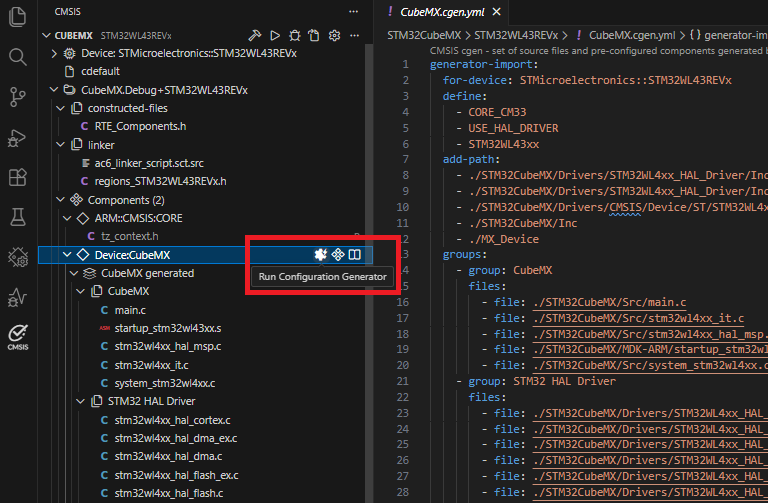Image resolution: width=768 pixels, height=503 pixels.
Task: Collapse the ARM::CMSIS:CORE component
Action: (67, 218)
